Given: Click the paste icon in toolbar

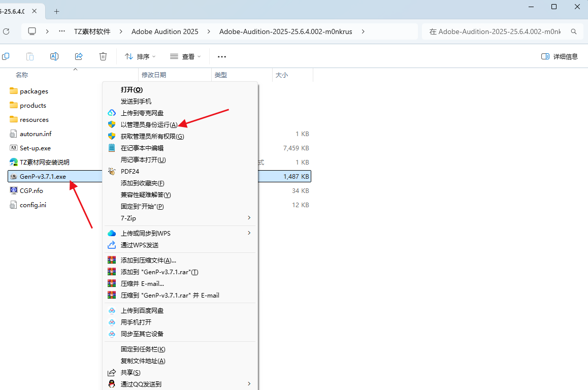Looking at the screenshot, I should coord(30,56).
